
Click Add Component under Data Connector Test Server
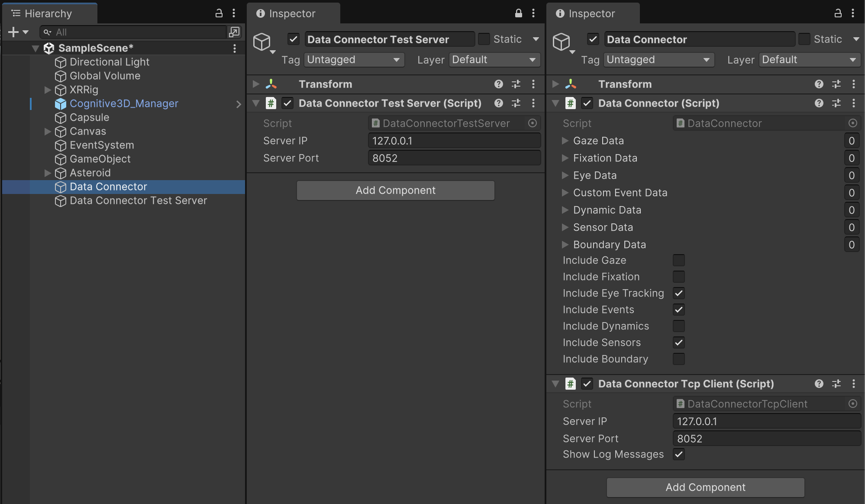coord(395,190)
